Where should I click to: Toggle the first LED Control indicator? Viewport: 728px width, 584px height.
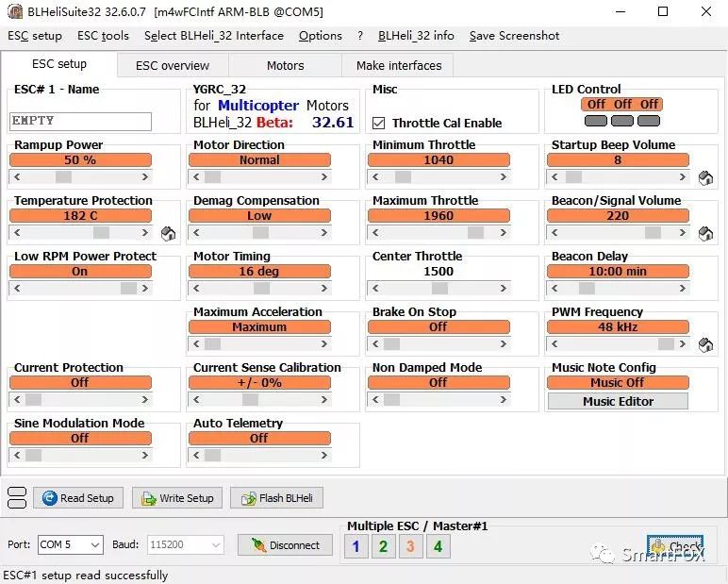click(x=596, y=121)
